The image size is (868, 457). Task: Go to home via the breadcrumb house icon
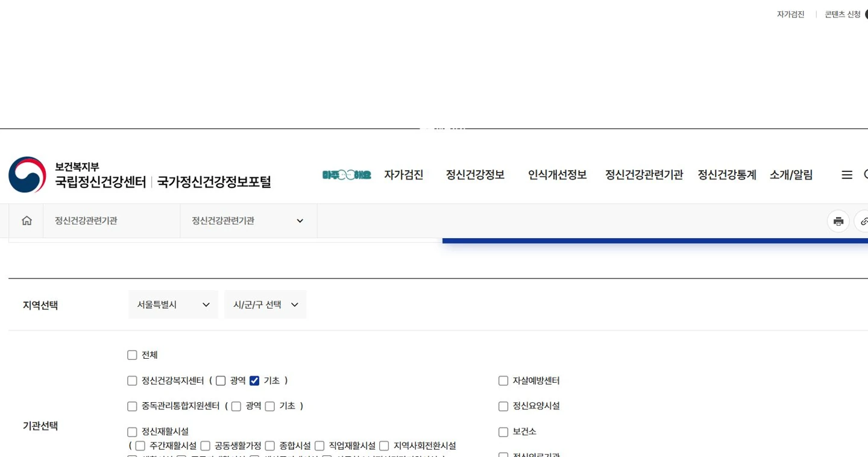tap(27, 221)
